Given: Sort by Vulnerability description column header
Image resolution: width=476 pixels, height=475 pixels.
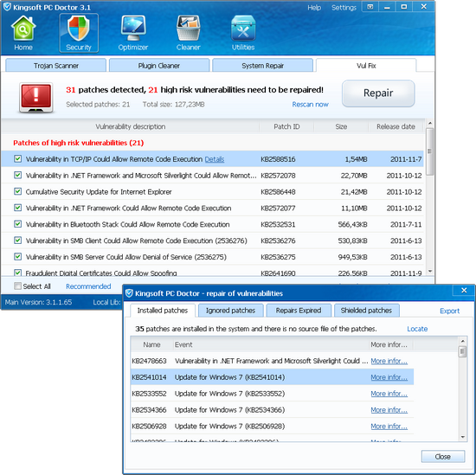Looking at the screenshot, I should coord(131,126).
